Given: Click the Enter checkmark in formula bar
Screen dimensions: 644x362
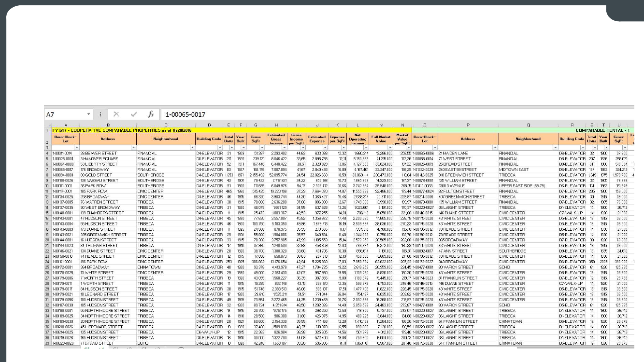Looking at the screenshot, I should click(134, 114).
